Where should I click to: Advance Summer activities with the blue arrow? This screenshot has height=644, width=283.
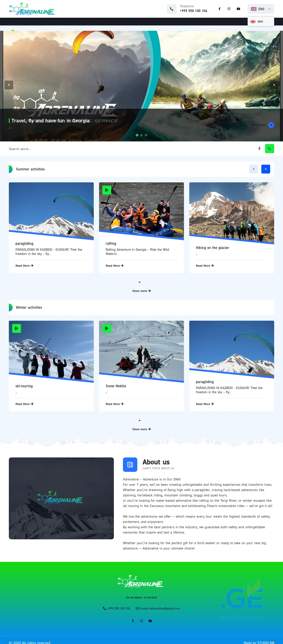(x=266, y=169)
